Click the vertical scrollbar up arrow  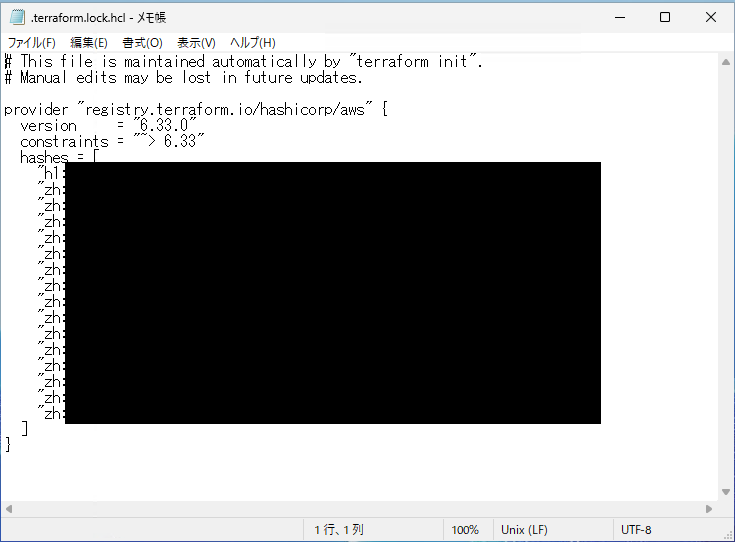click(725, 61)
